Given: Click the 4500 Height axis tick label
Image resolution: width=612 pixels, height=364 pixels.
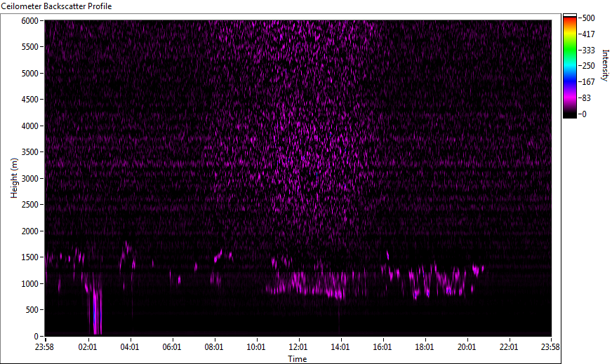Looking at the screenshot, I should pyautogui.click(x=30, y=100).
